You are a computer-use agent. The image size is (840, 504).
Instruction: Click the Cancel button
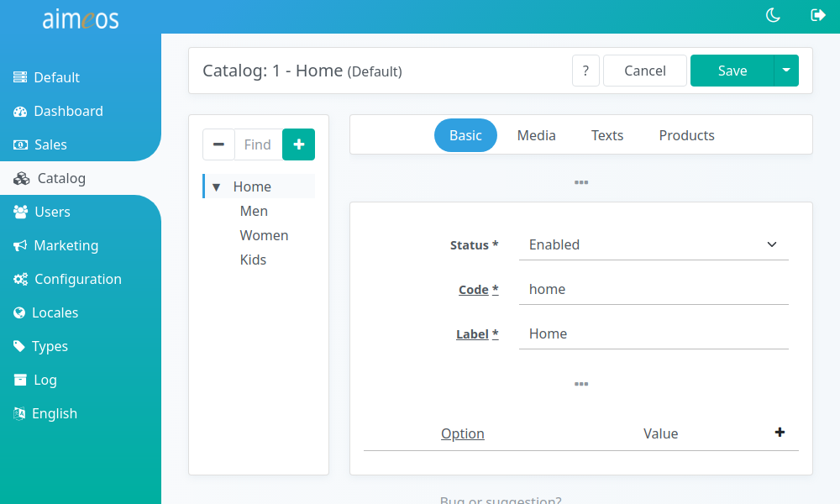(x=645, y=71)
